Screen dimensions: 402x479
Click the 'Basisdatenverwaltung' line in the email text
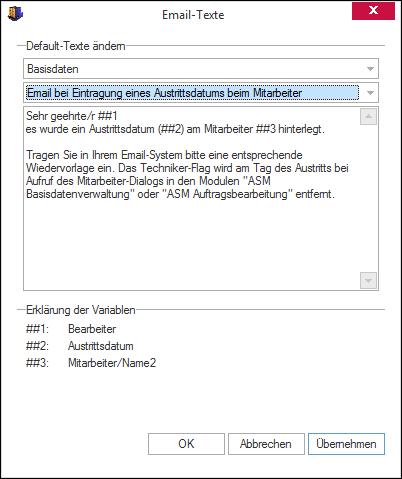click(180, 194)
